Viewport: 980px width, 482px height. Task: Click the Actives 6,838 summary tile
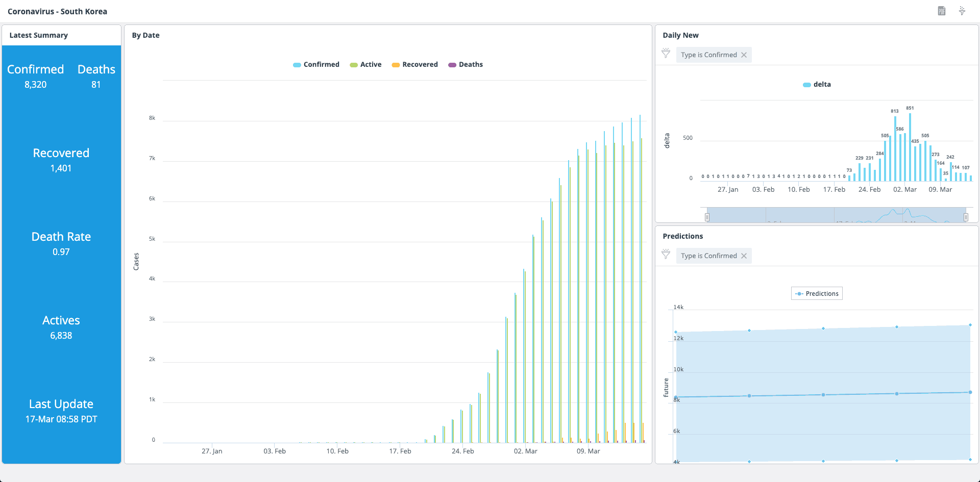[x=61, y=327]
